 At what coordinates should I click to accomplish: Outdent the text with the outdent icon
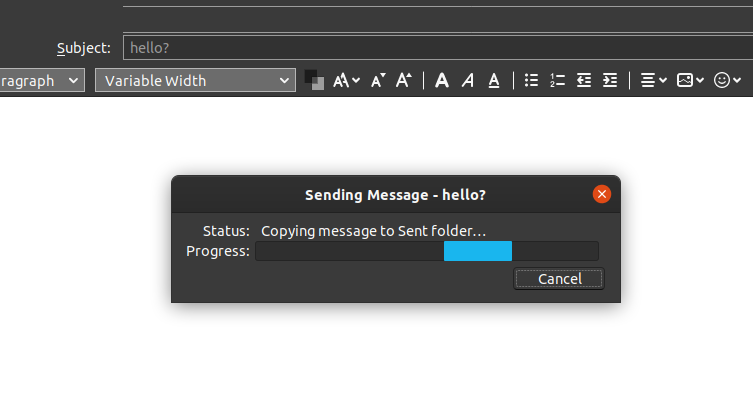583,80
